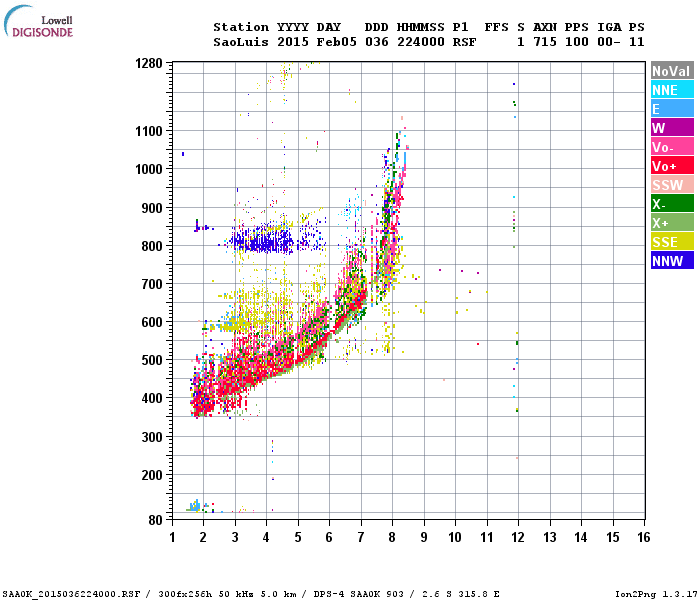Click the DPS-4 SAA0K 903 footer text
Viewport: 700px width, 600px height.
(x=358, y=594)
